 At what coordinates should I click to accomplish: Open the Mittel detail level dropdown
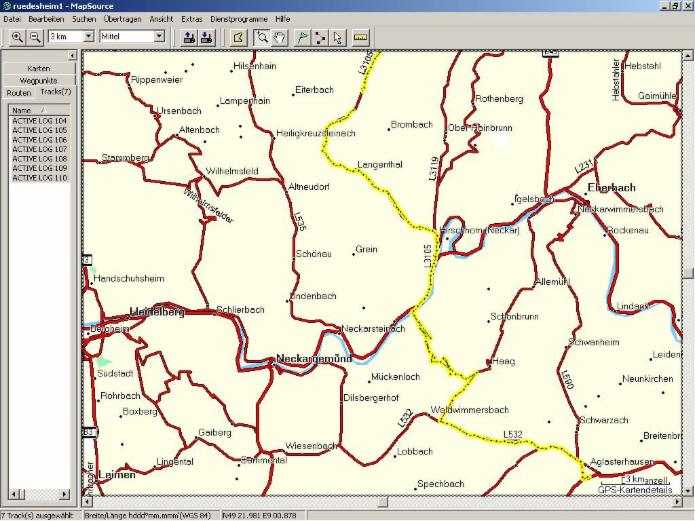tap(159, 37)
